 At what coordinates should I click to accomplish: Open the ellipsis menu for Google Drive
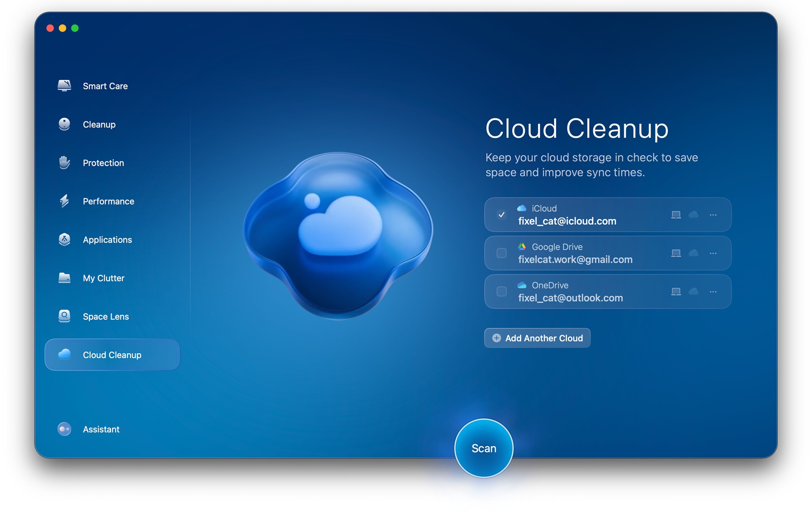(x=714, y=254)
